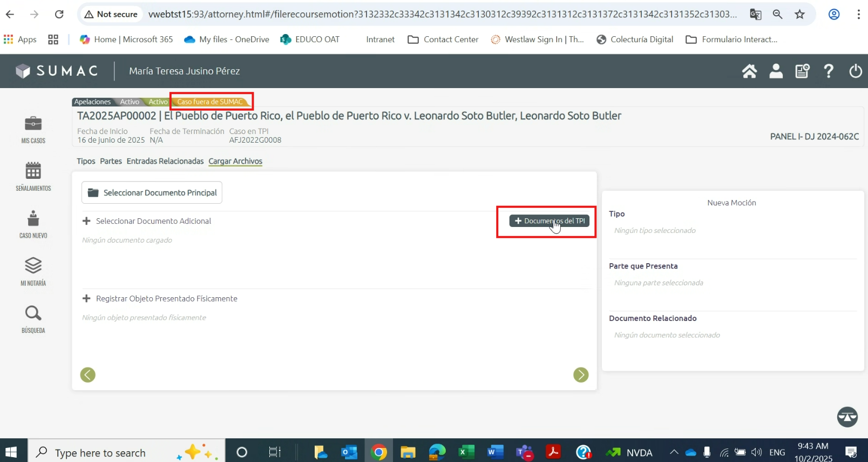Screen dimensions: 868x462
Task: Click the green previous arrow button
Action: click(x=88, y=374)
